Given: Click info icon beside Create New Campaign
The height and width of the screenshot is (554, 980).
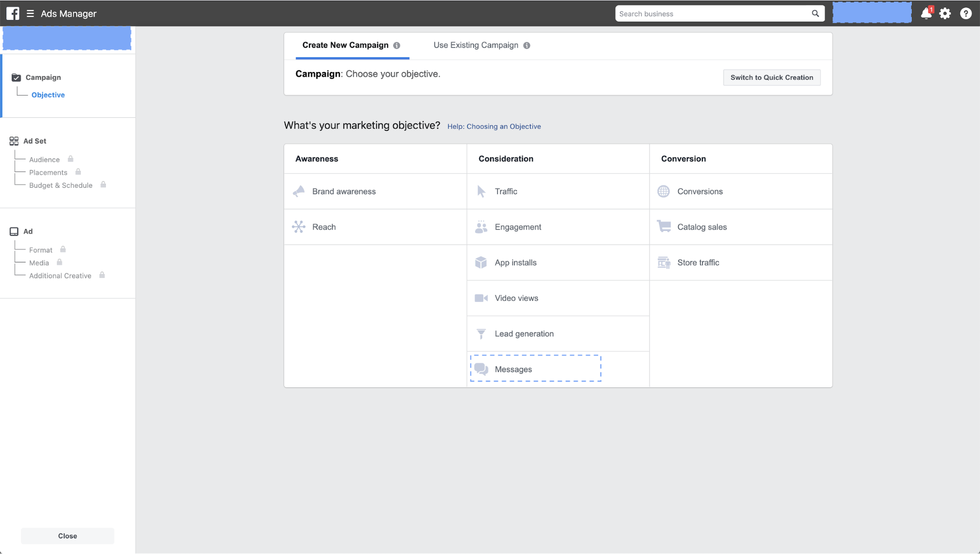Looking at the screenshot, I should [x=397, y=46].
